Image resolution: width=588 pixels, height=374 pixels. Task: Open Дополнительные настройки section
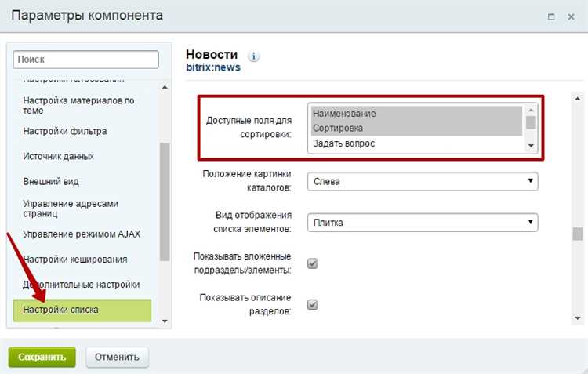(x=81, y=285)
